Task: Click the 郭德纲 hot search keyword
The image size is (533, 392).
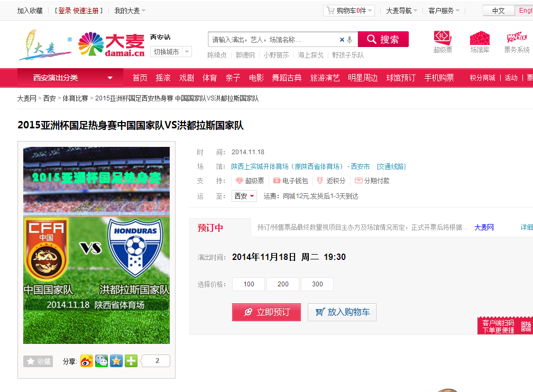Action: click(x=245, y=55)
